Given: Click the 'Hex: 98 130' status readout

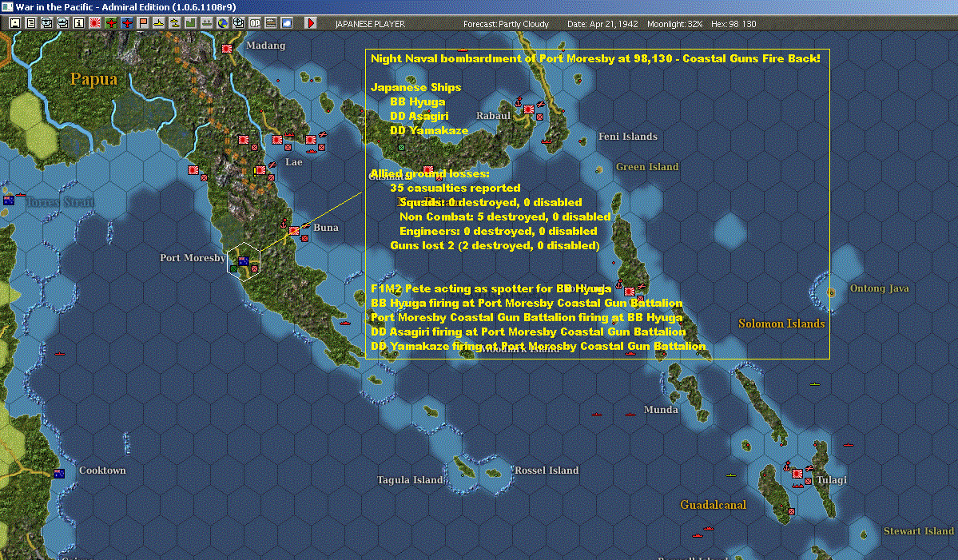Looking at the screenshot, I should pyautogui.click(x=733, y=24).
